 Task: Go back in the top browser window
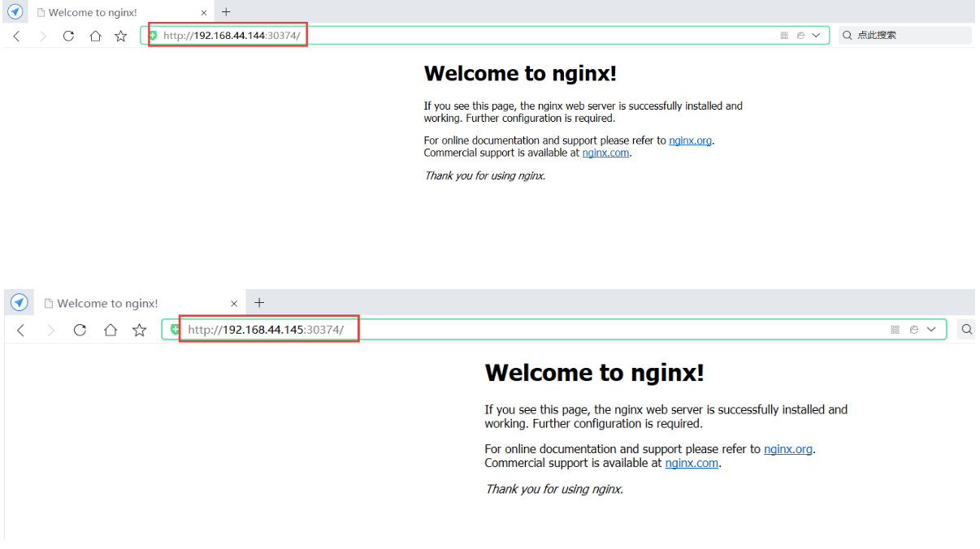(x=17, y=36)
